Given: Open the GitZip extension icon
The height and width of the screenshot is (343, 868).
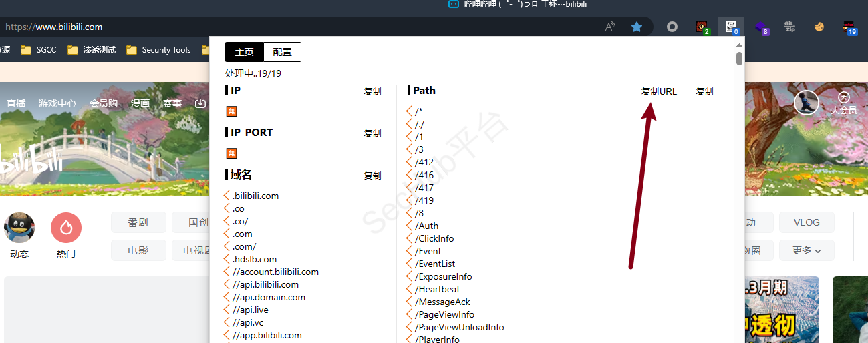Looking at the screenshot, I should (789, 27).
